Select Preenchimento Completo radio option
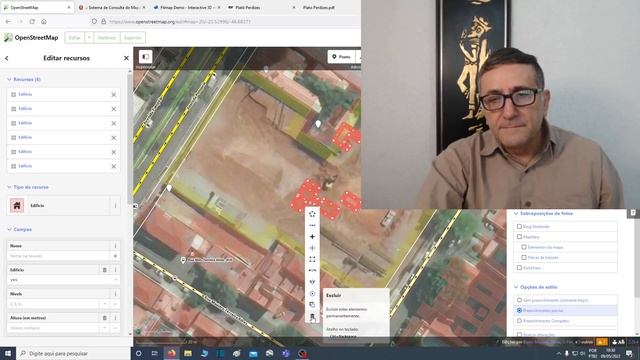Viewport: 640px width, 360px height. pyautogui.click(x=519, y=321)
